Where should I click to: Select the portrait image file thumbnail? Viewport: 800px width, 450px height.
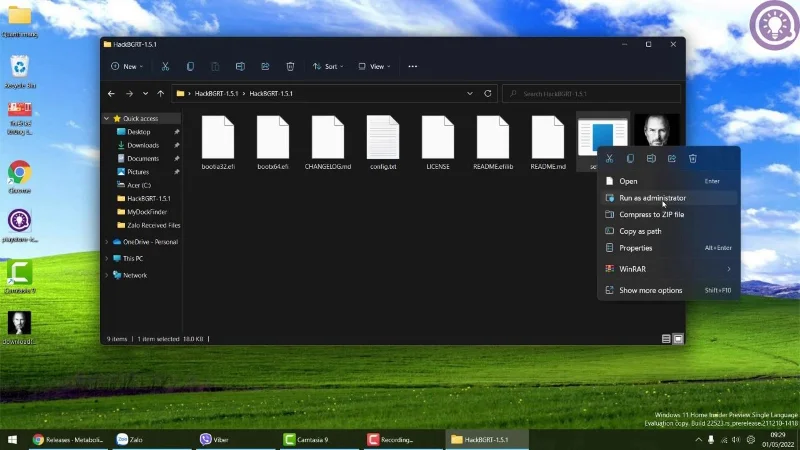(657, 130)
